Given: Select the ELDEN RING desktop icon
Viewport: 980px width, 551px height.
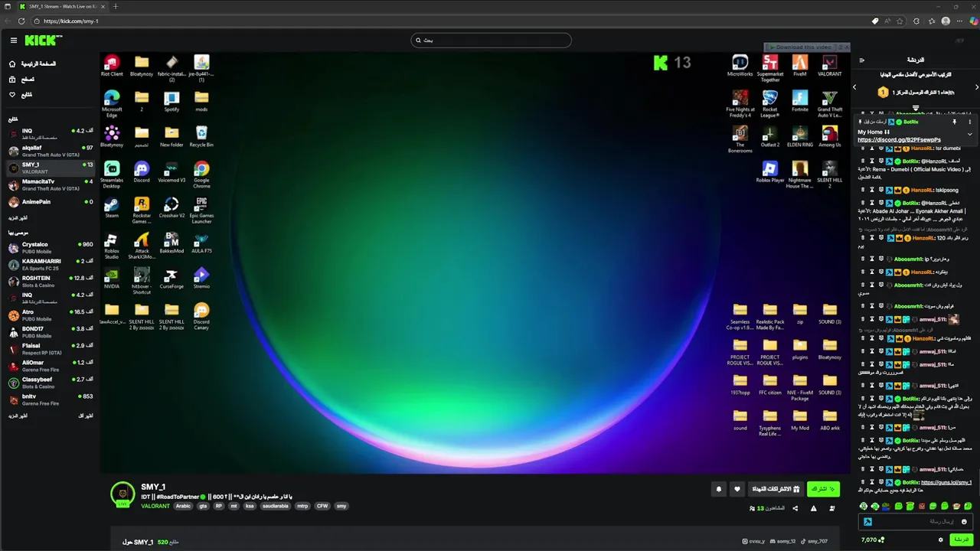Looking at the screenshot, I should (800, 137).
